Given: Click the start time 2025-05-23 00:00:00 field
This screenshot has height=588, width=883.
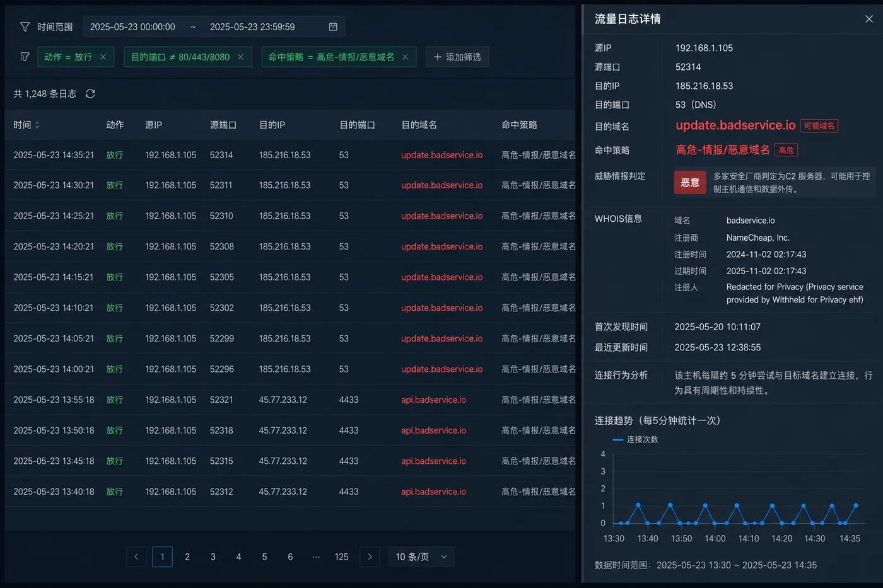Looking at the screenshot, I should [x=132, y=26].
